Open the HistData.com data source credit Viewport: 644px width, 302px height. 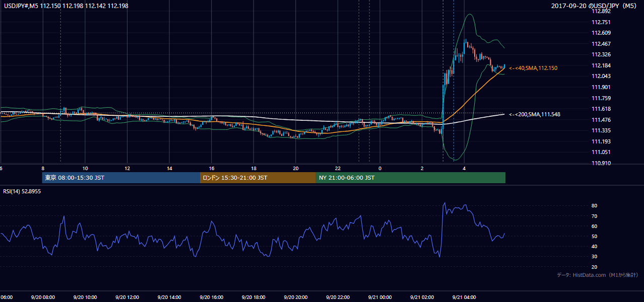point(598,275)
